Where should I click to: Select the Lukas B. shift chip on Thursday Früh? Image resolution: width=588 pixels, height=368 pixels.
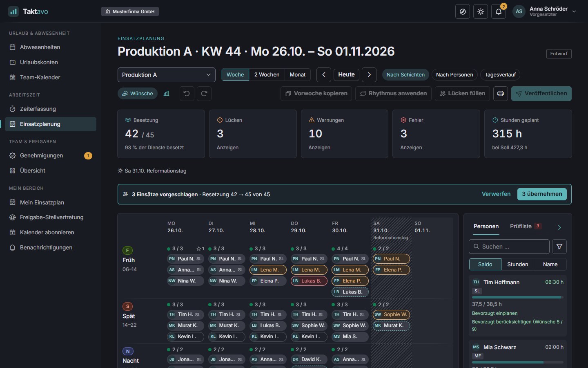click(x=309, y=281)
